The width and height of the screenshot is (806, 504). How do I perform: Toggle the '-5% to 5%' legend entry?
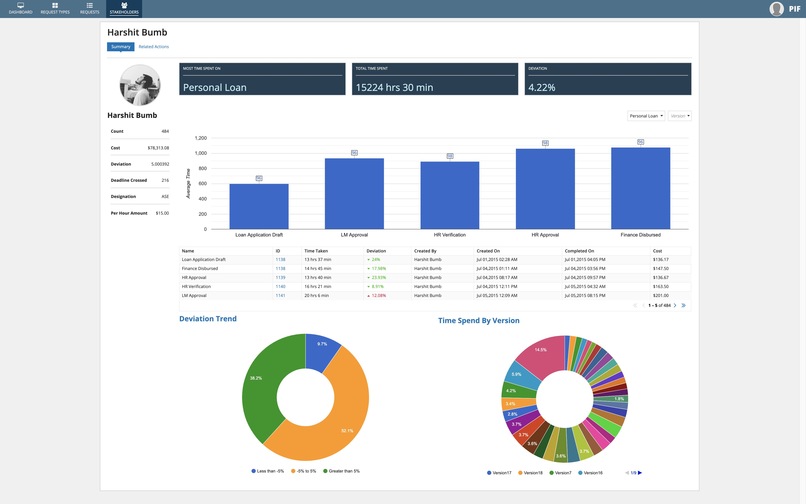click(303, 471)
